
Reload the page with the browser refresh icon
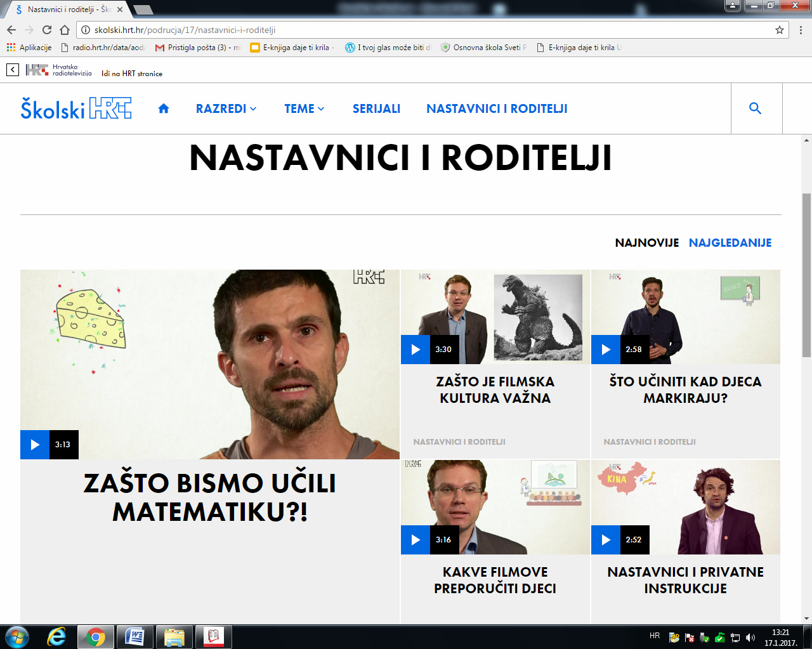pyautogui.click(x=47, y=30)
